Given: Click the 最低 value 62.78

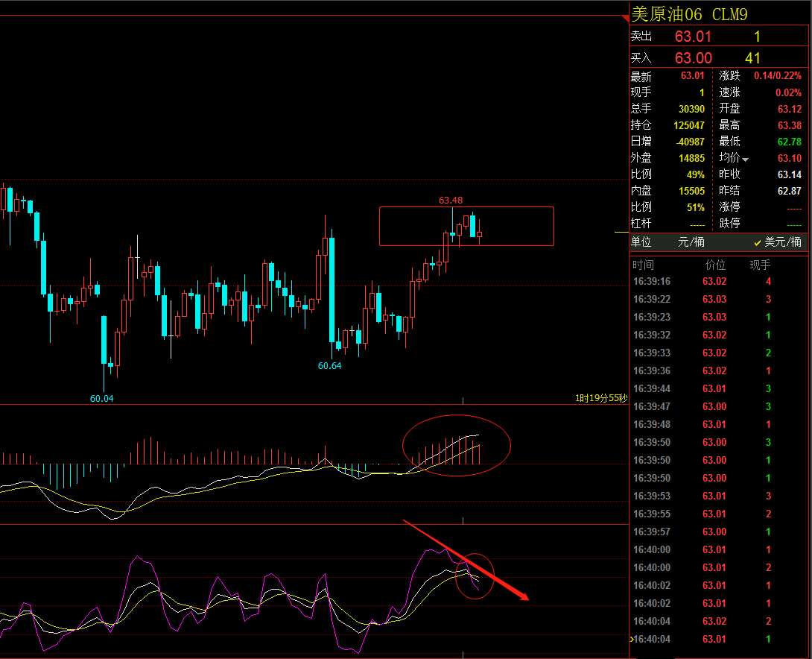Looking at the screenshot, I should (x=789, y=142).
